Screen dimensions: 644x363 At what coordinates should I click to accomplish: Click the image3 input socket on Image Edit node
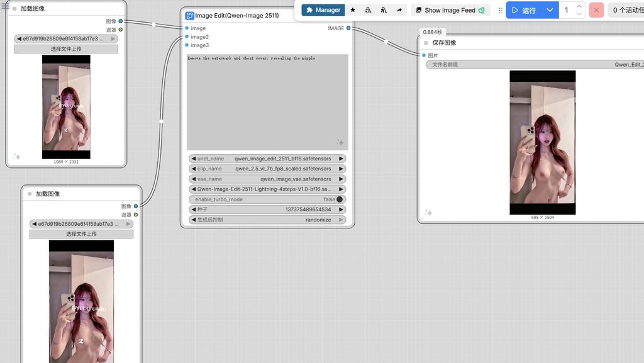(187, 45)
